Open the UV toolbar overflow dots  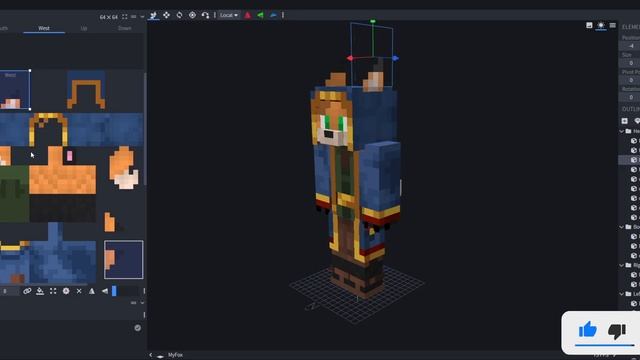(144, 291)
